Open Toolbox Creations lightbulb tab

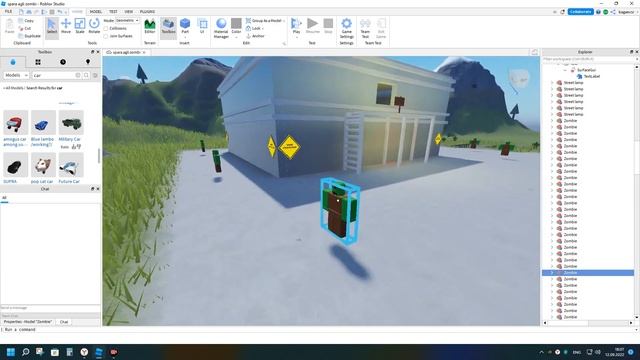click(x=88, y=62)
